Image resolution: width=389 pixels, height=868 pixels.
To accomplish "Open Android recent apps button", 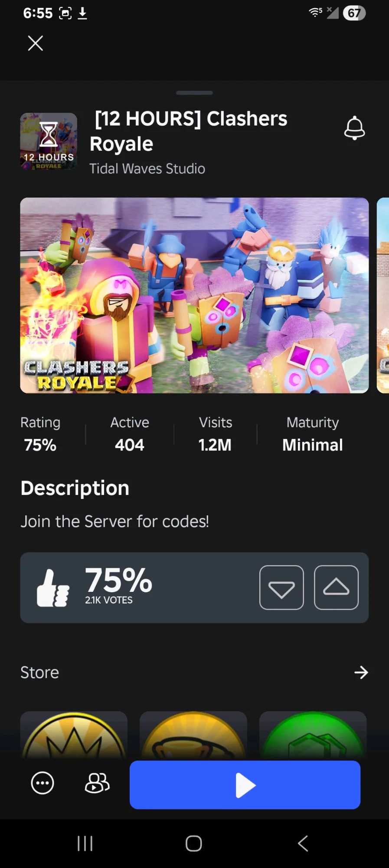I will tap(85, 844).
